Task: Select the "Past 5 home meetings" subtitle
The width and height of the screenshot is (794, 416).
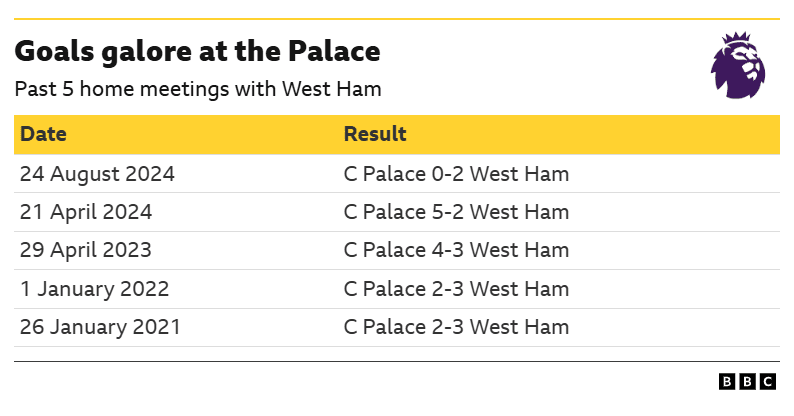Action: [x=198, y=89]
